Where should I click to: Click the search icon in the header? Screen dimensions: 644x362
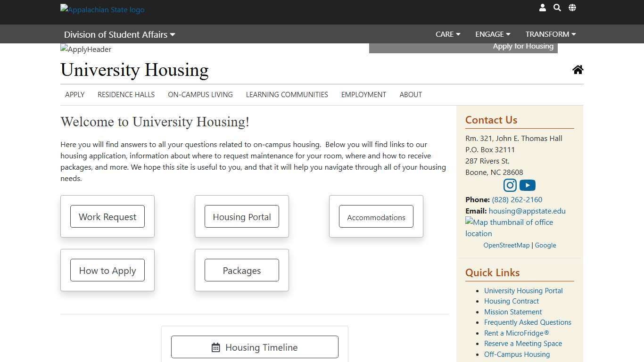[557, 8]
